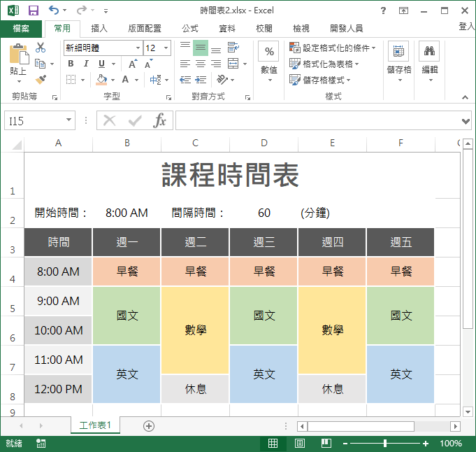Click the Redo arrow icon
This screenshot has height=452, width=476.
(x=81, y=10)
